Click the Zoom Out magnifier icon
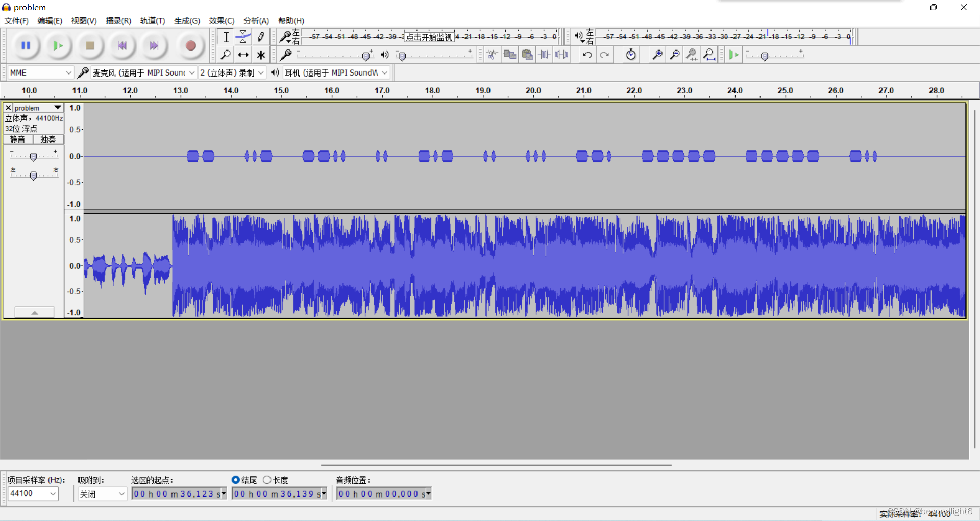This screenshot has width=980, height=521. tap(675, 55)
